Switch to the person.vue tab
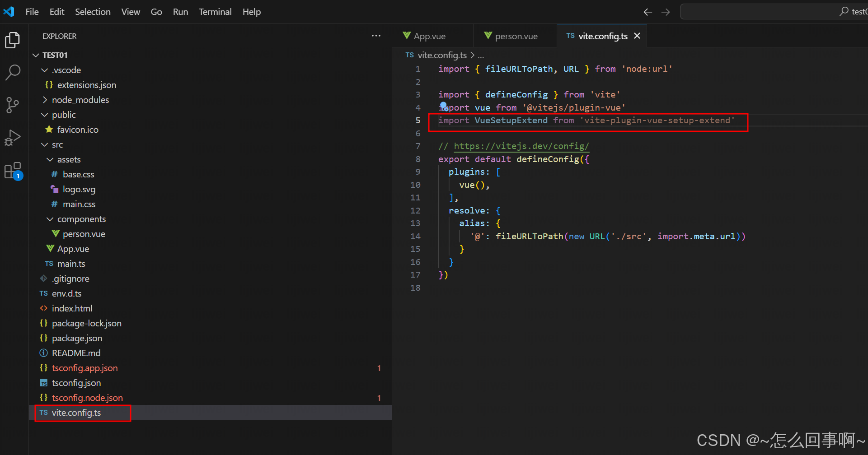The width and height of the screenshot is (868, 455). (516, 36)
